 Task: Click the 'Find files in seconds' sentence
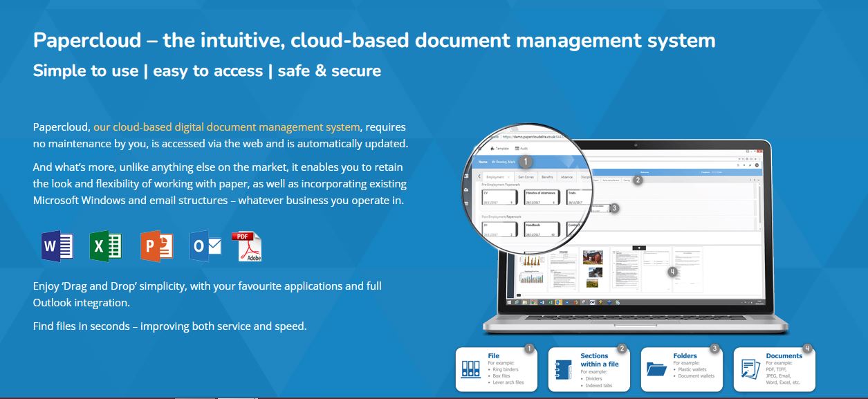point(169,326)
